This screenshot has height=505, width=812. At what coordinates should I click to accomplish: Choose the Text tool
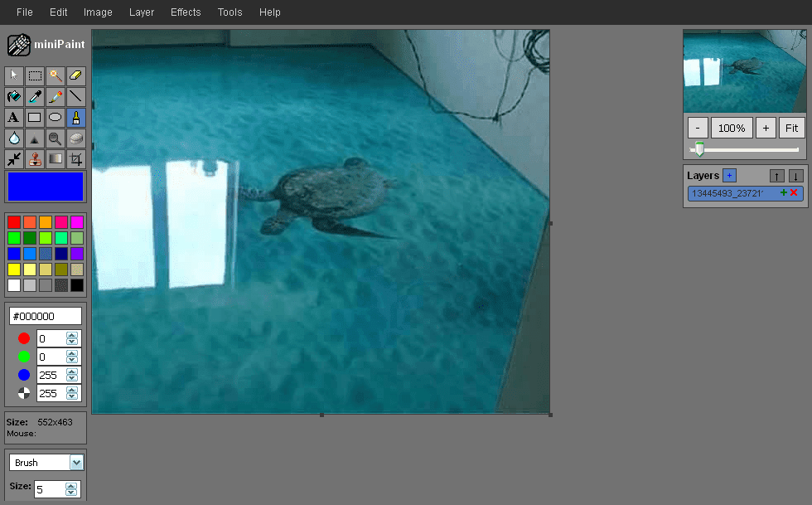pos(13,117)
